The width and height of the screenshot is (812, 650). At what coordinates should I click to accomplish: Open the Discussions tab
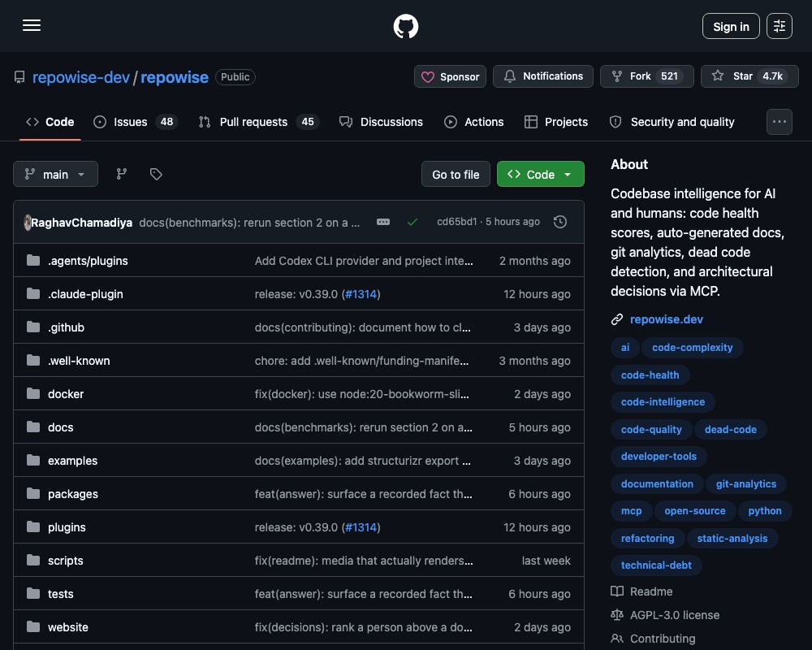tap(381, 122)
